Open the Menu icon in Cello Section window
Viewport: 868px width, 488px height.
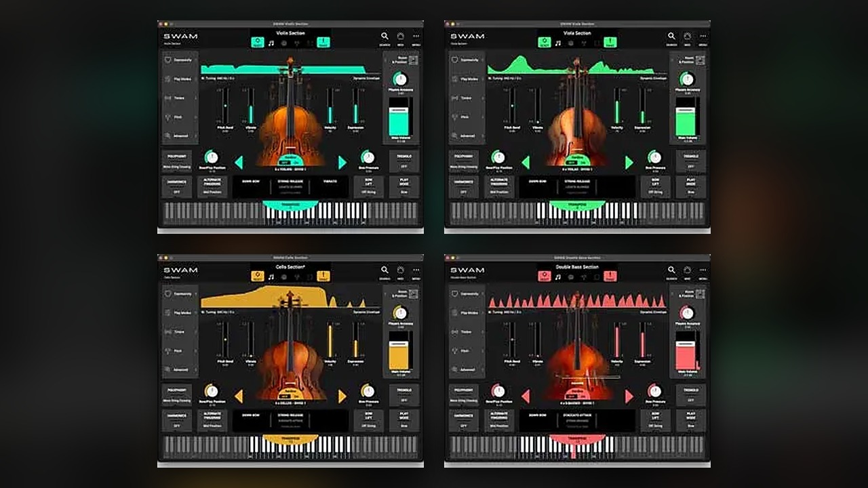(x=416, y=270)
